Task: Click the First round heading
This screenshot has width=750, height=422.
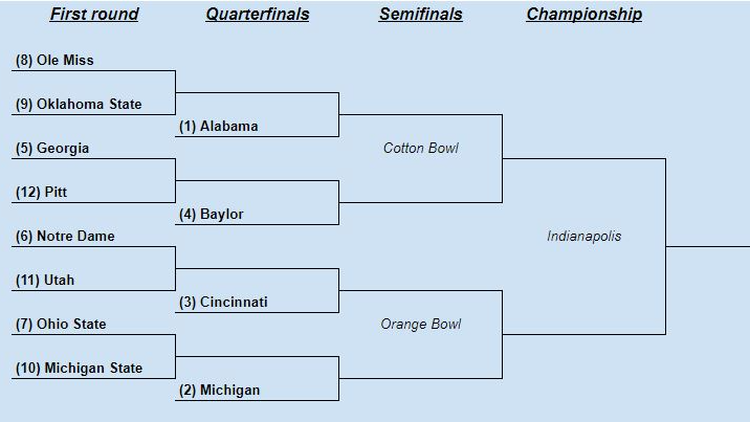Action: (94, 14)
